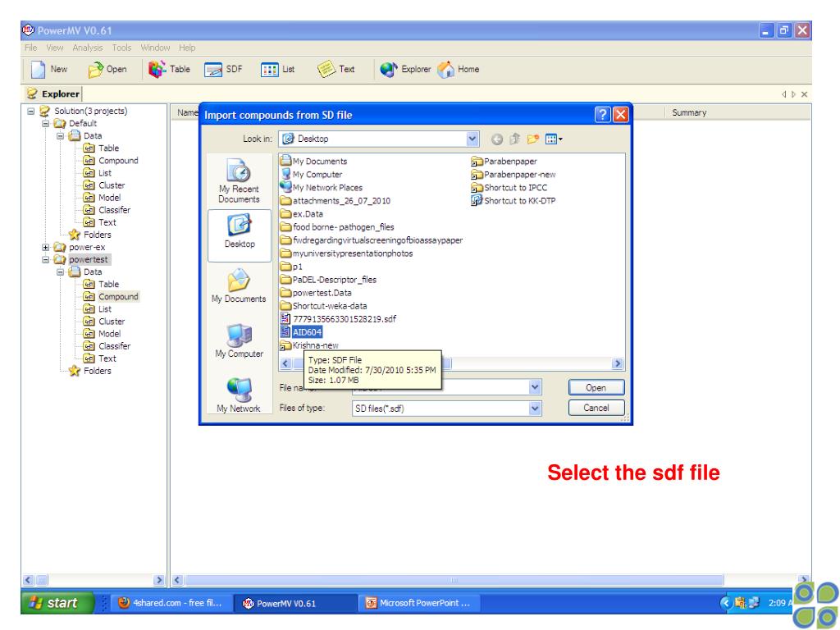Image resolution: width=840 pixels, height=630 pixels.
Task: Collapse the Default project node
Action: pyautogui.click(x=46, y=124)
